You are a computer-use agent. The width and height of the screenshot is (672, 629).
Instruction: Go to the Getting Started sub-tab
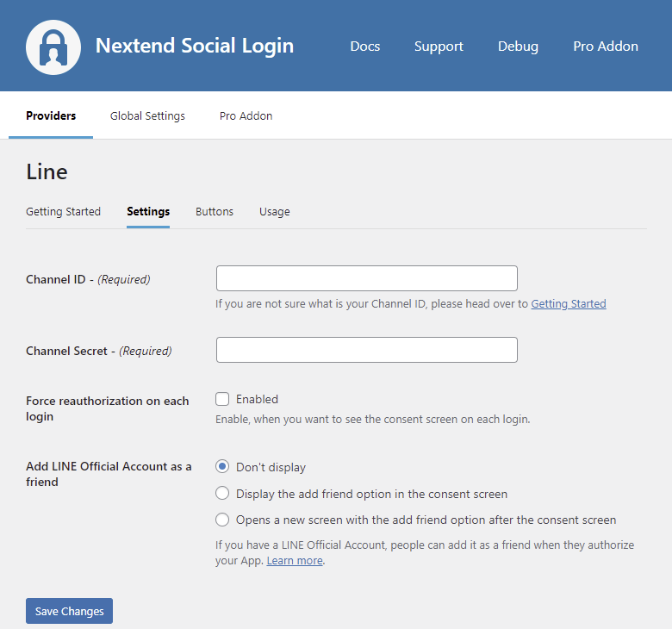point(63,212)
